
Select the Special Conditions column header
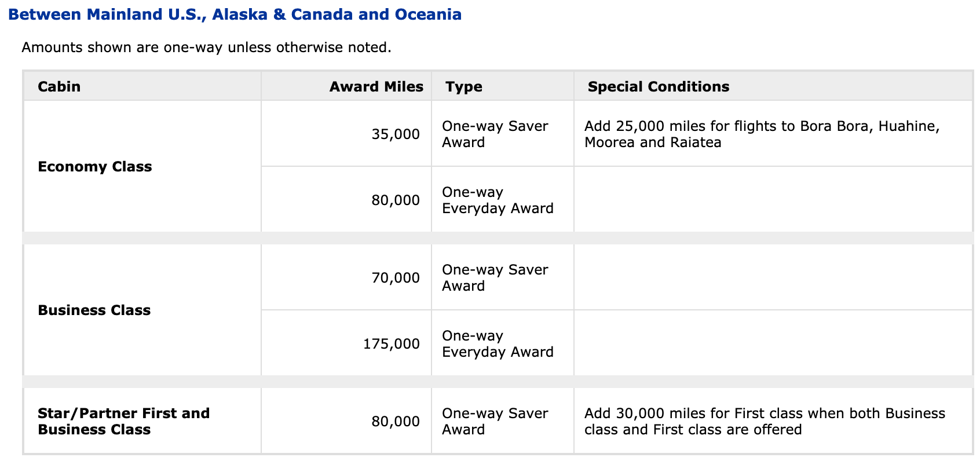[x=658, y=87]
